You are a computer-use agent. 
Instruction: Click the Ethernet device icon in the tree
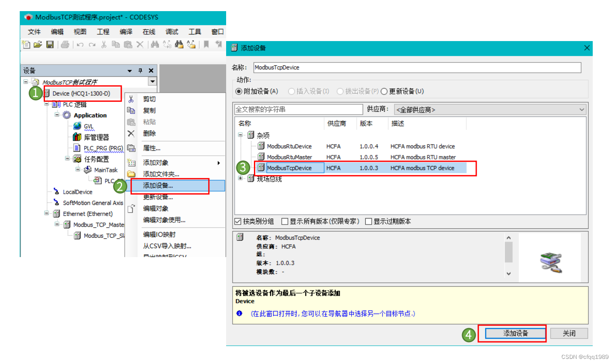click(57, 213)
